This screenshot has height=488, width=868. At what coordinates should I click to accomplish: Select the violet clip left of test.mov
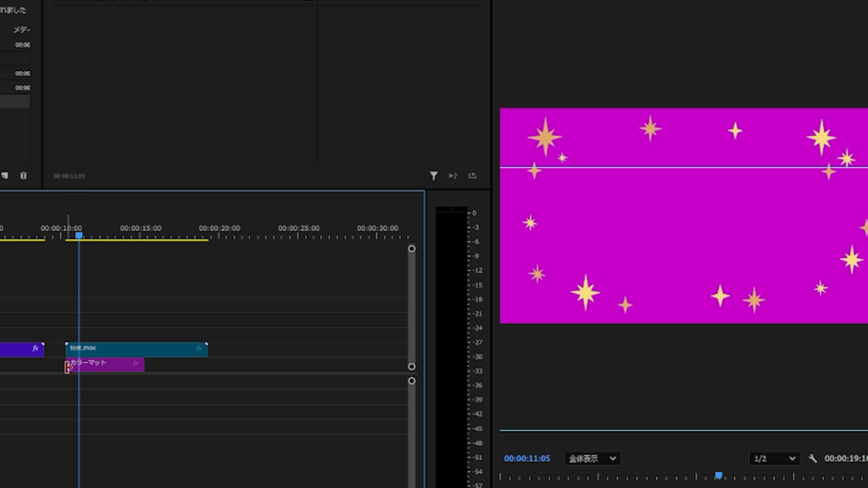21,349
